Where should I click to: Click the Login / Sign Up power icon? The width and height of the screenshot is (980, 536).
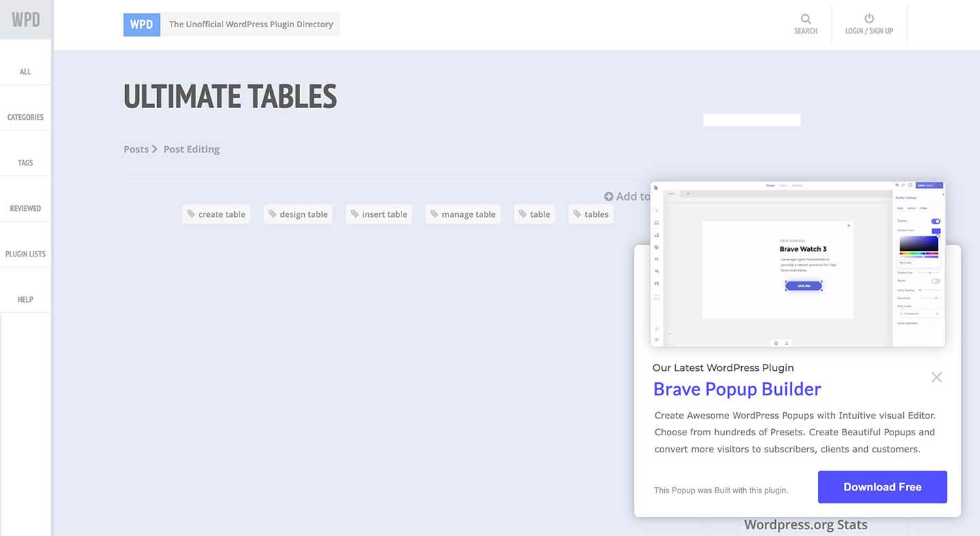[x=869, y=18]
